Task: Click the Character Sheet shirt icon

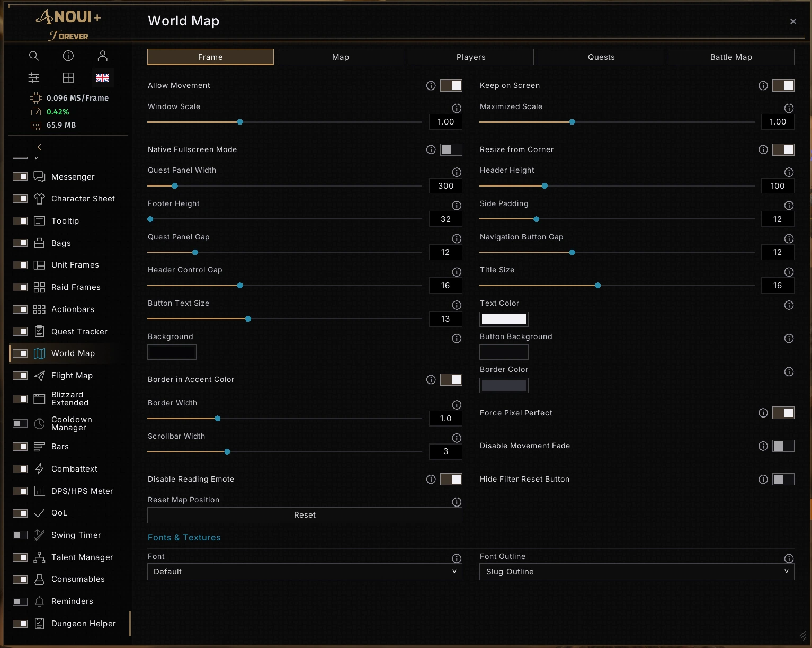Action: 39,199
